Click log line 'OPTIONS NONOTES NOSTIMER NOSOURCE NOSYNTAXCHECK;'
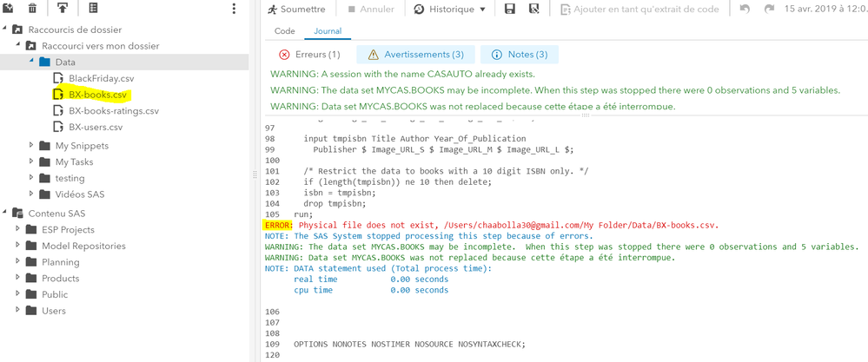 point(409,344)
